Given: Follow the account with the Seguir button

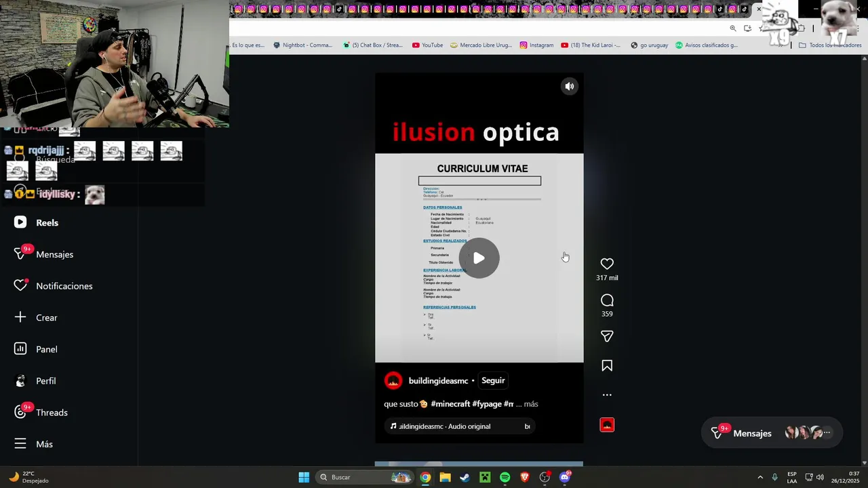Looking at the screenshot, I should point(493,380).
